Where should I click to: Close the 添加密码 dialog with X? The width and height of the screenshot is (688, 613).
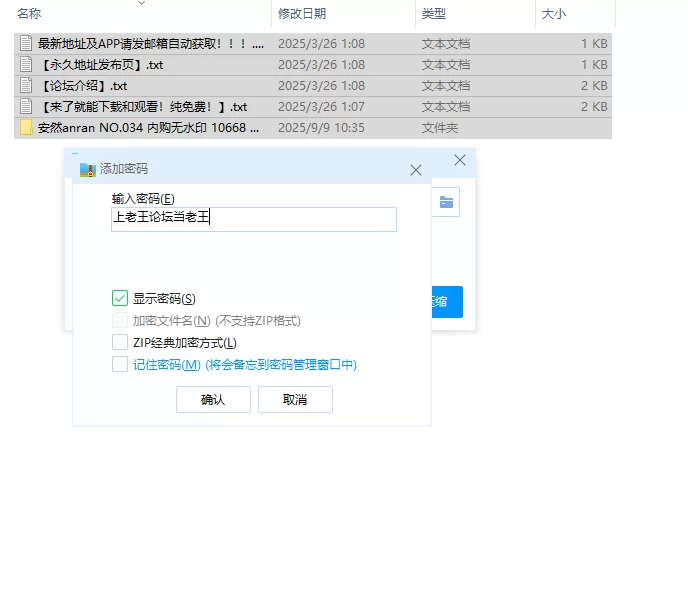click(x=416, y=170)
